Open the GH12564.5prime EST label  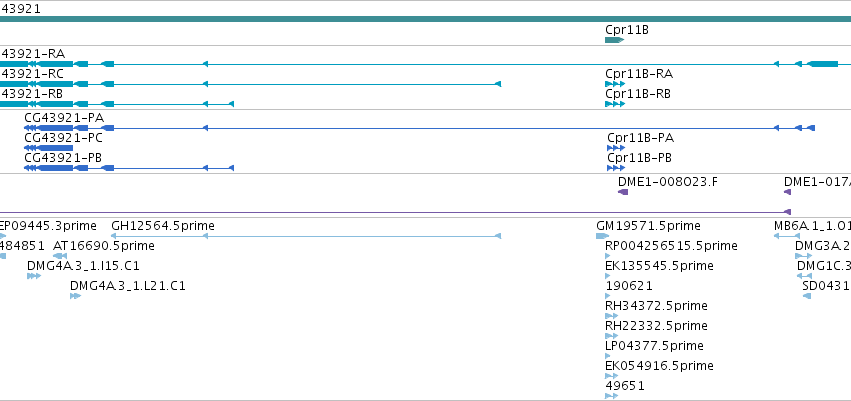(163, 226)
